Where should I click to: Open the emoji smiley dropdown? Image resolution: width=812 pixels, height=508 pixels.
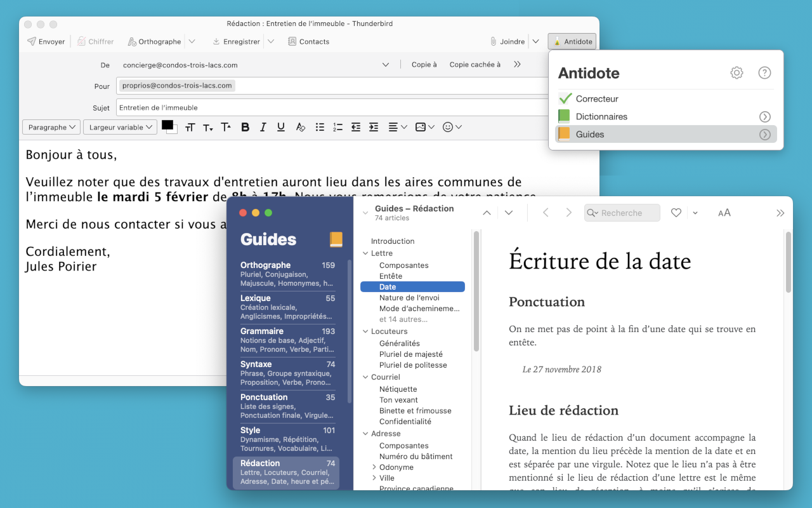pos(452,128)
